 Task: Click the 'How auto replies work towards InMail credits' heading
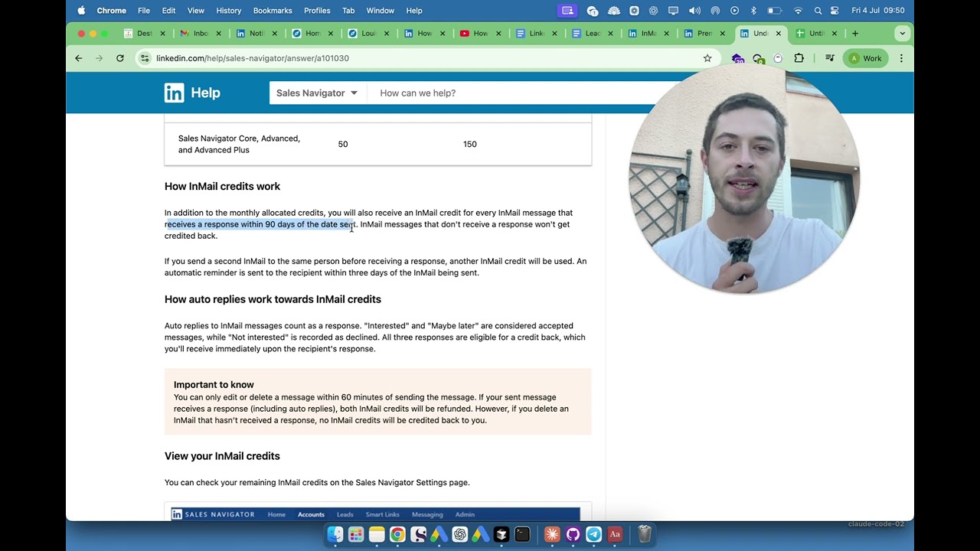(x=273, y=299)
